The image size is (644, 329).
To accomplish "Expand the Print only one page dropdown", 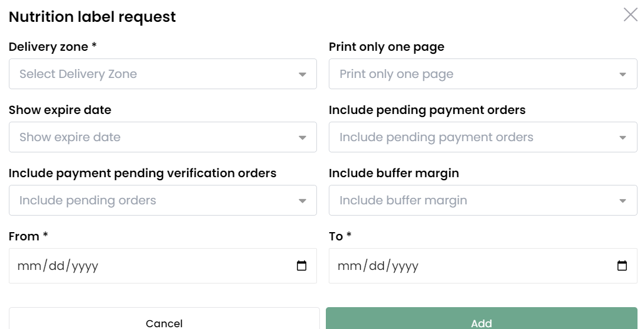I will 483,74.
